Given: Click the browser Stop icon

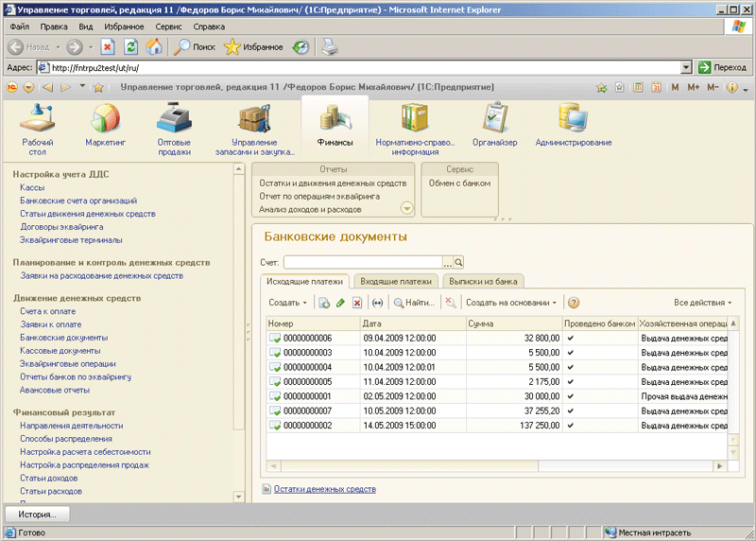Looking at the screenshot, I should [108, 46].
